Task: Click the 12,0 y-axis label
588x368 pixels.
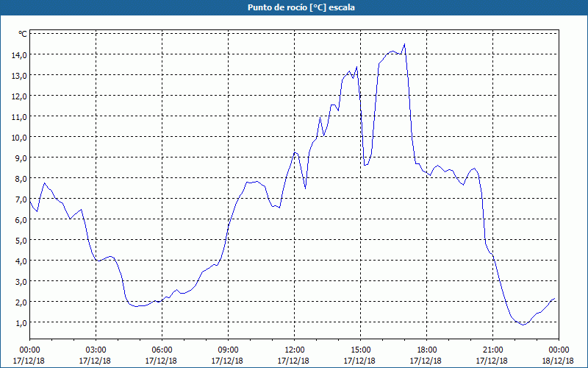Action: pyautogui.click(x=19, y=96)
